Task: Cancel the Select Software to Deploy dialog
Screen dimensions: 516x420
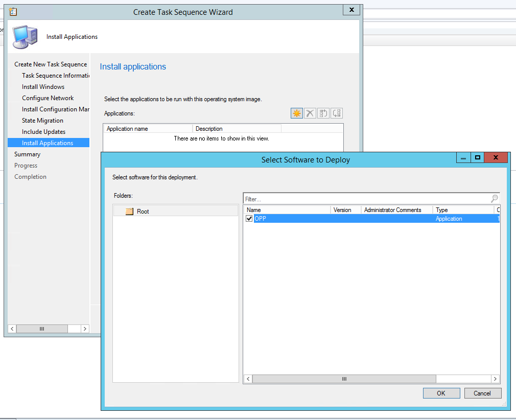Action: coord(482,393)
